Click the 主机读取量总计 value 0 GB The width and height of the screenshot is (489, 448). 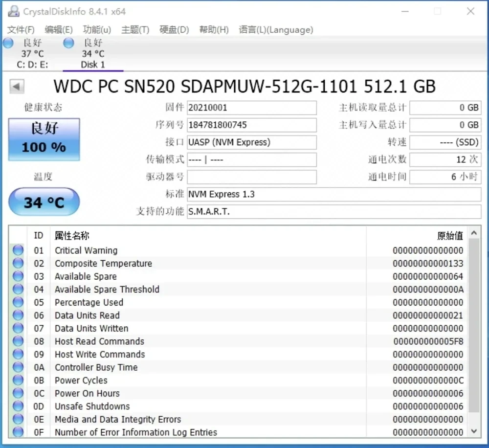tap(445, 108)
